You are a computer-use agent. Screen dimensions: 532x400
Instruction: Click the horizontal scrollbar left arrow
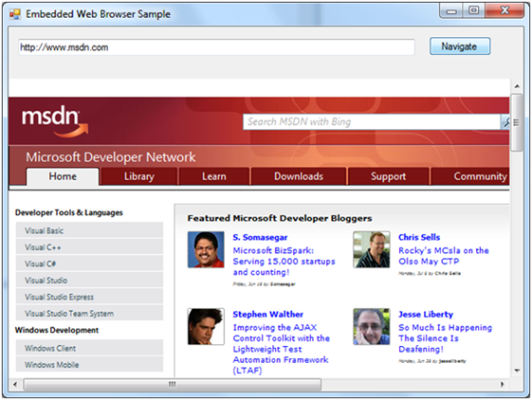pos(15,385)
